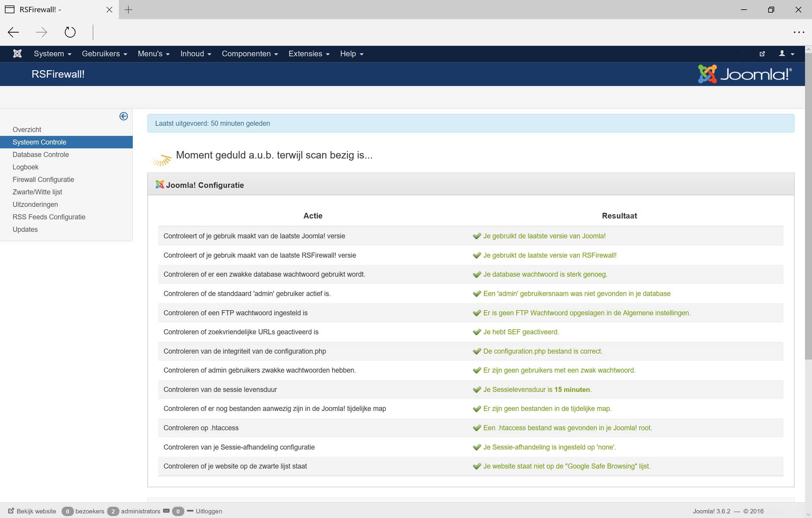Click the bezoekers count badge
Viewport: 812px width, 518px height.
point(67,511)
